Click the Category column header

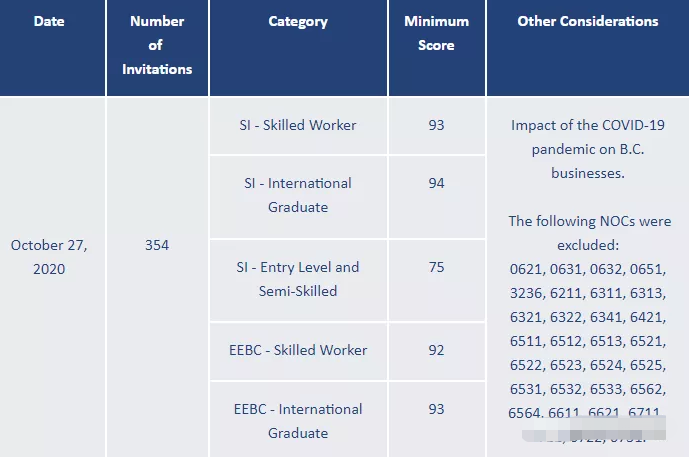(x=298, y=21)
